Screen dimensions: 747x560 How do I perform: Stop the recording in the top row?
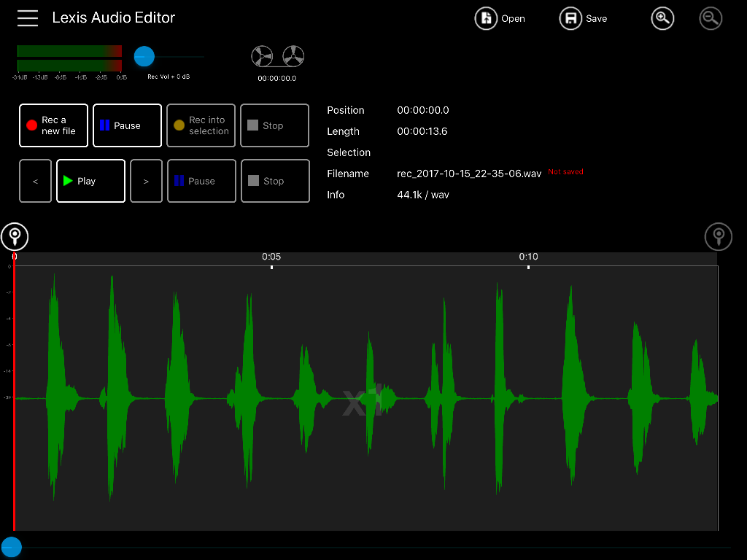point(275,125)
